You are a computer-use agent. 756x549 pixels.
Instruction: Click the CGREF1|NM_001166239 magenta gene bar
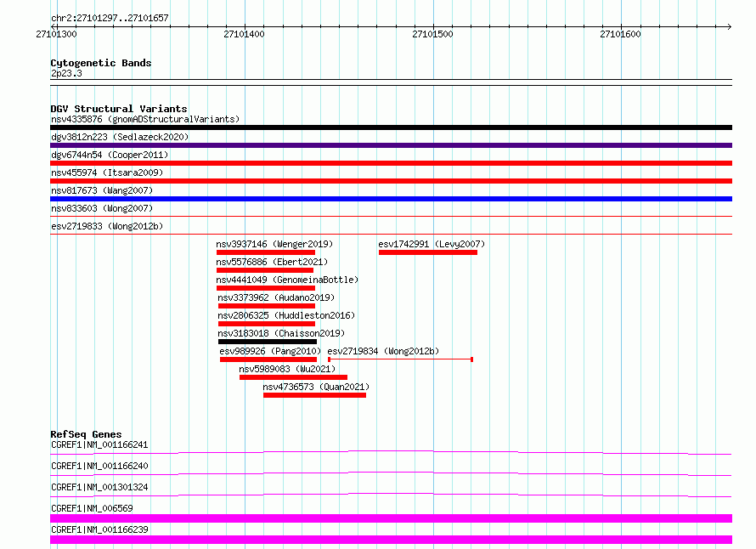pos(391,540)
